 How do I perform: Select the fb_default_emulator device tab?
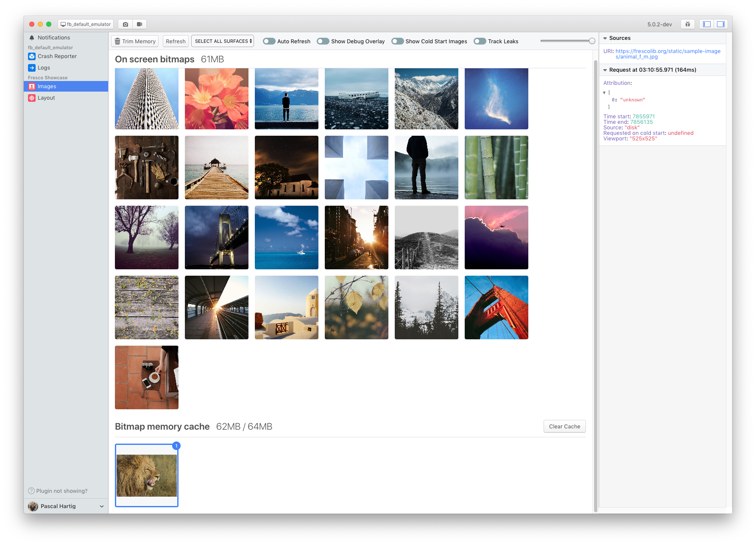pyautogui.click(x=85, y=24)
